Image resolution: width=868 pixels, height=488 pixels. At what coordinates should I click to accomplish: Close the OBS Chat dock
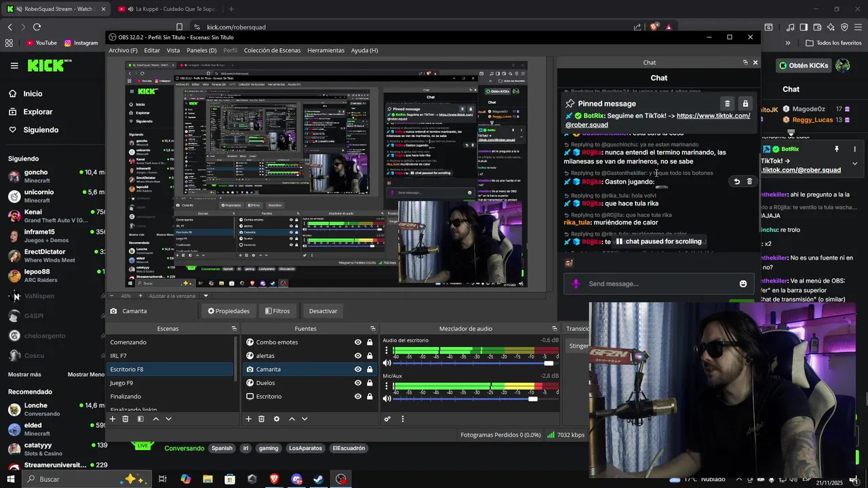click(x=755, y=62)
